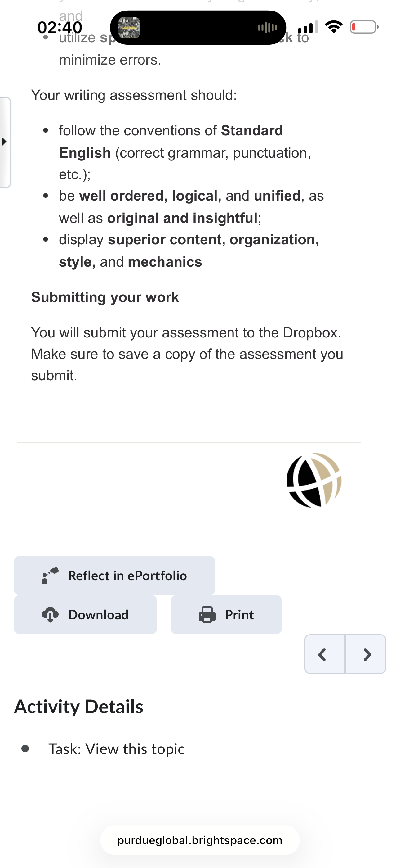400x868 pixels.
Task: Tap the purdueglobal.brightspace.com address bar
Action: [x=200, y=840]
